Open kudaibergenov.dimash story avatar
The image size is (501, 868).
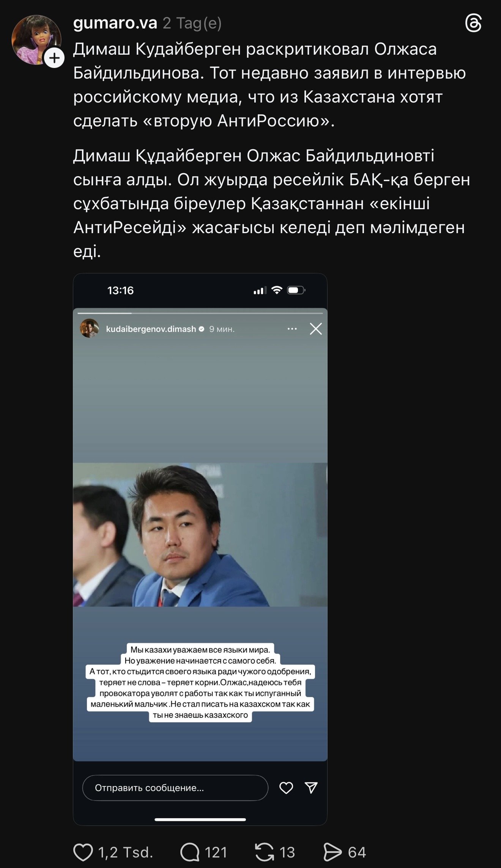90,328
